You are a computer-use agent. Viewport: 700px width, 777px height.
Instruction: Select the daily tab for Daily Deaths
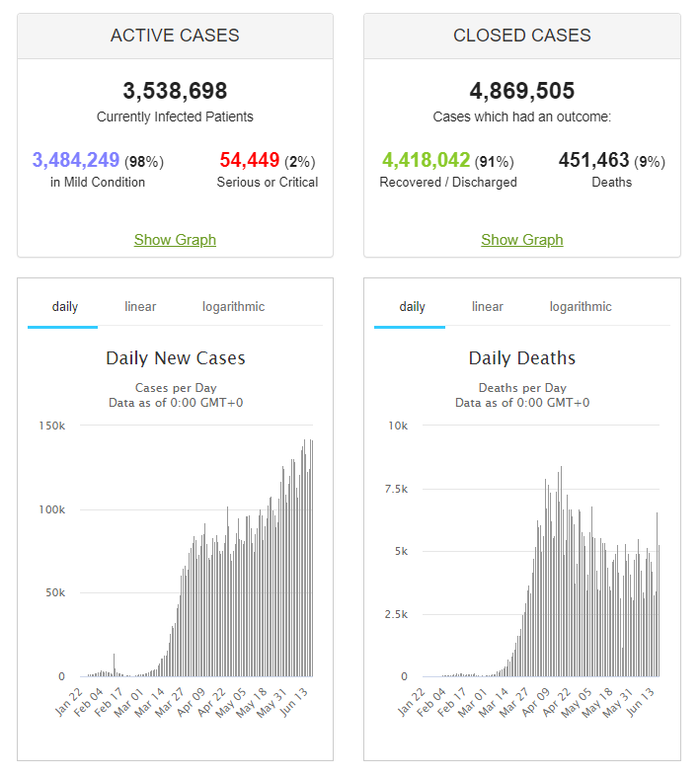(412, 307)
